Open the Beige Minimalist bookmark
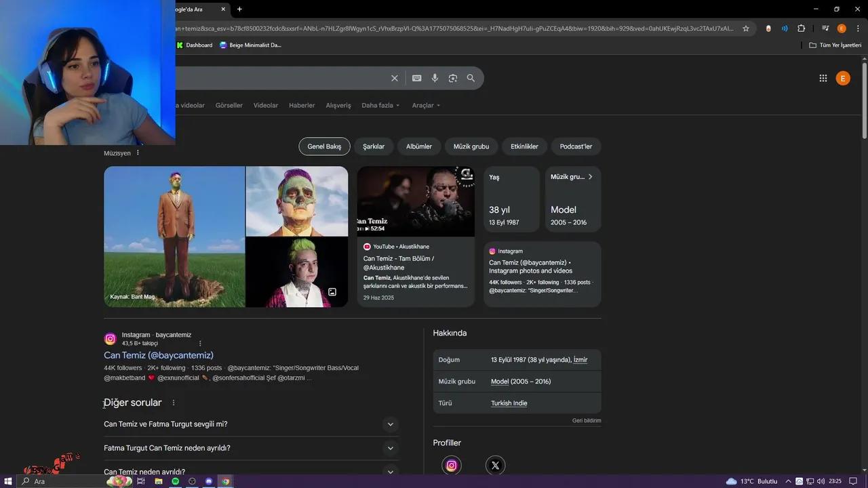Screen dimensions: 868x488 click(x=250, y=45)
